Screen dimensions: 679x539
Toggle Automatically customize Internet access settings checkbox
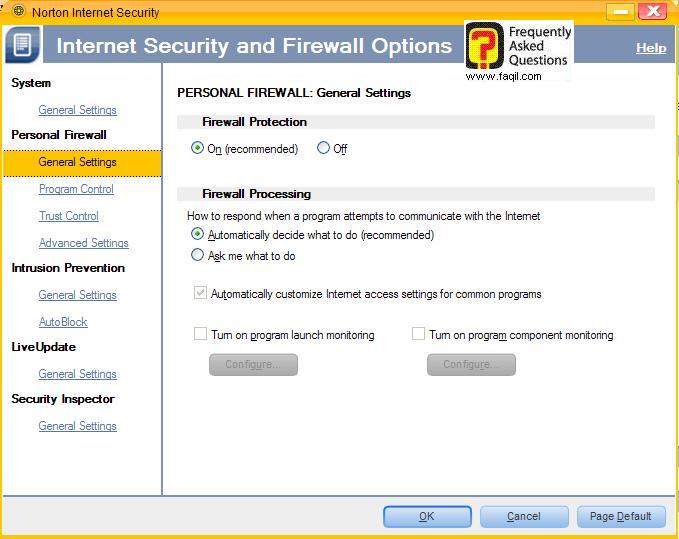coord(200,293)
